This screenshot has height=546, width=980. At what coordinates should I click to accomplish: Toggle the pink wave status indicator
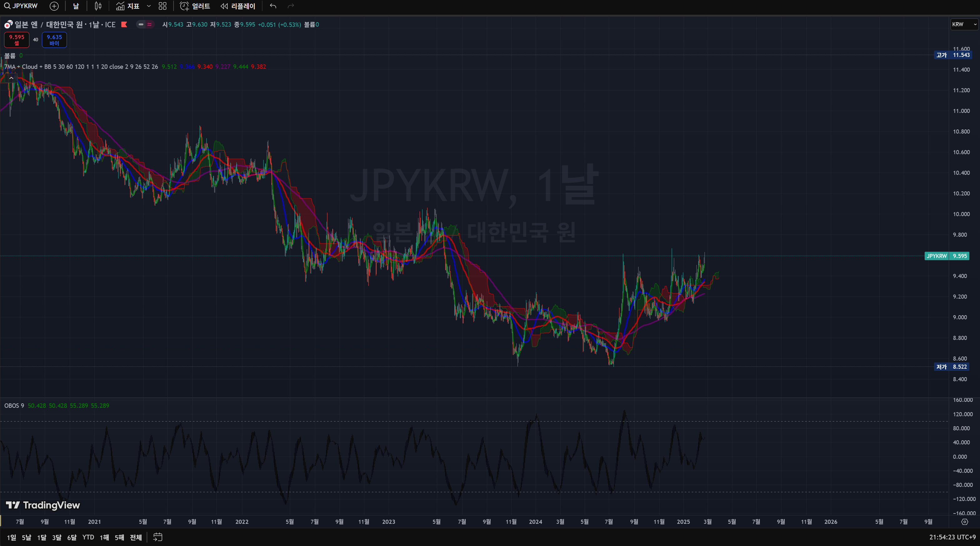click(x=149, y=24)
